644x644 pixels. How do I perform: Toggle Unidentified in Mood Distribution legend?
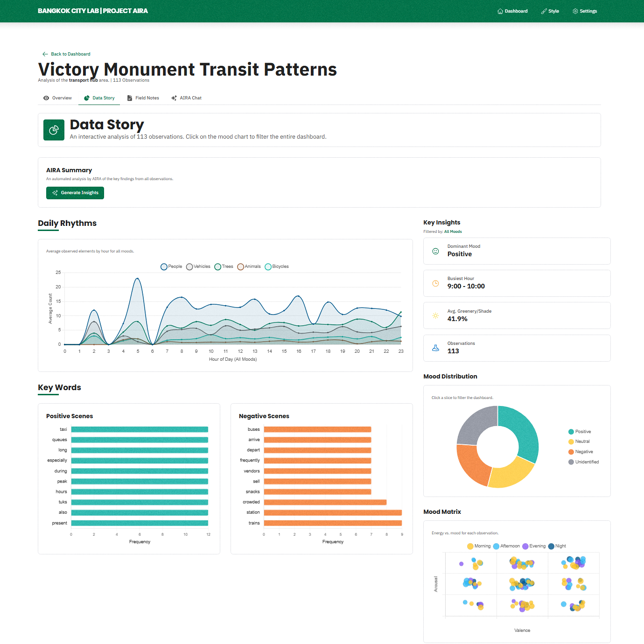pyautogui.click(x=583, y=462)
